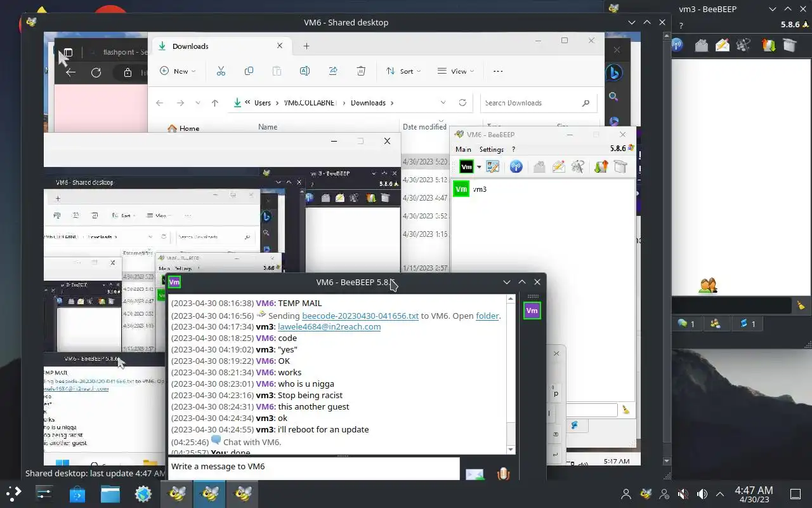Viewport: 812px width, 508px height.
Task: Click the browser reload icon in the remote window
Action: (x=96, y=72)
